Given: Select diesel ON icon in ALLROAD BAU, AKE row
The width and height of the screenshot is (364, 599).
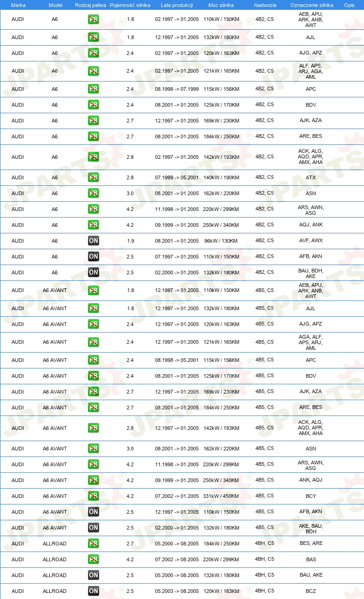Looking at the screenshot, I should pos(94,575).
